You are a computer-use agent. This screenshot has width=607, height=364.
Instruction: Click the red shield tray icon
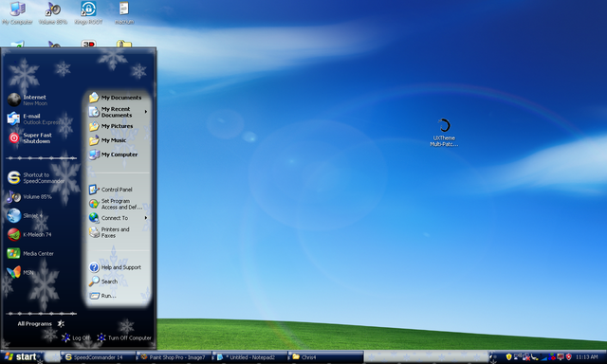pyautogui.click(x=569, y=356)
